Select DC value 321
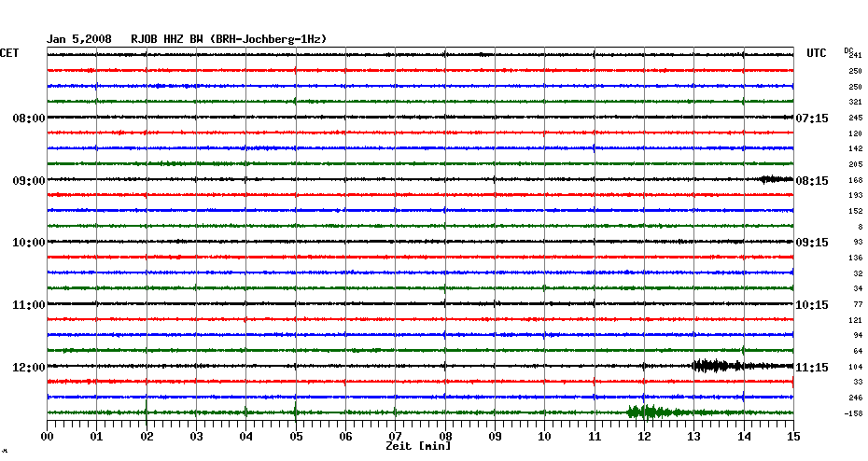The width and height of the screenshot is (868, 461). 855,103
